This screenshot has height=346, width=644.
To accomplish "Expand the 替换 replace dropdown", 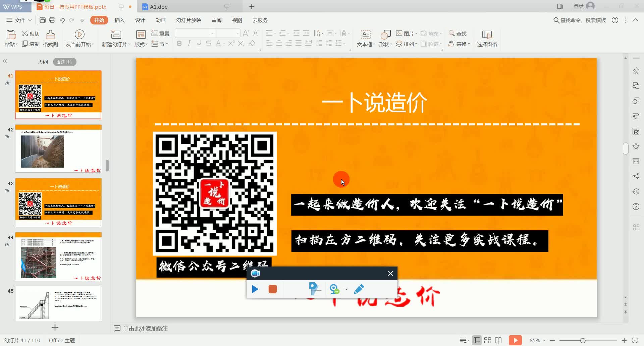I will [469, 44].
